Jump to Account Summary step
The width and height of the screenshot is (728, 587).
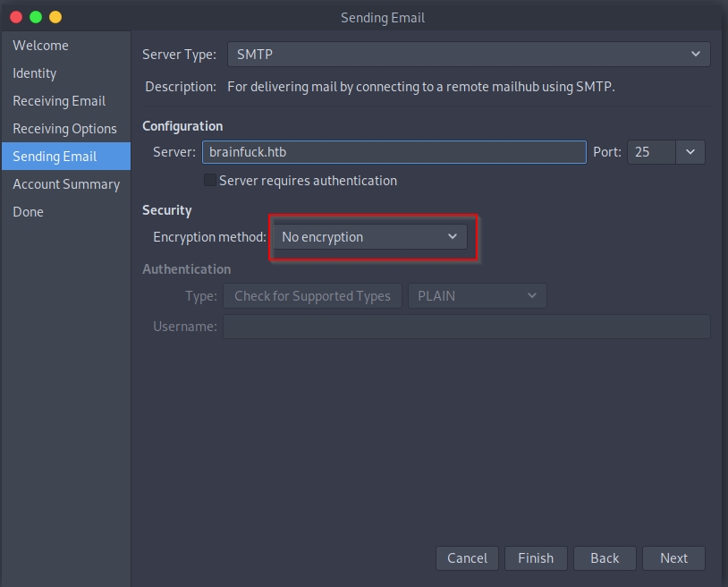[66, 184]
